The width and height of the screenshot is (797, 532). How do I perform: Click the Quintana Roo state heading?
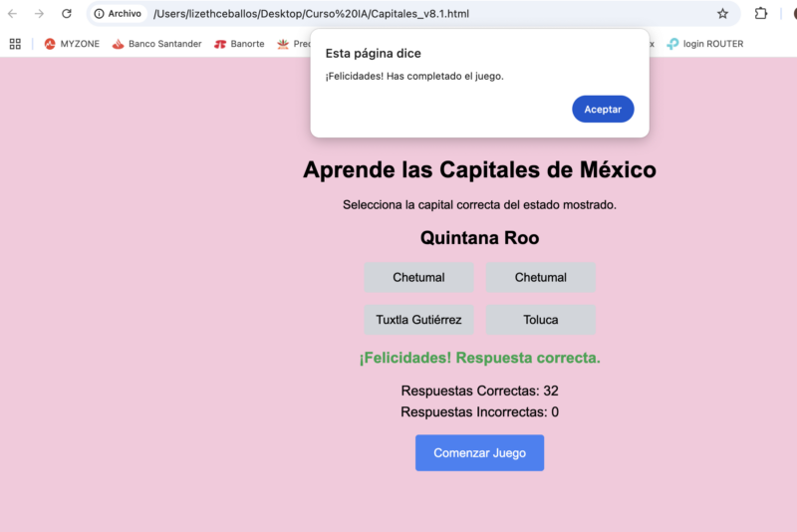coord(479,238)
